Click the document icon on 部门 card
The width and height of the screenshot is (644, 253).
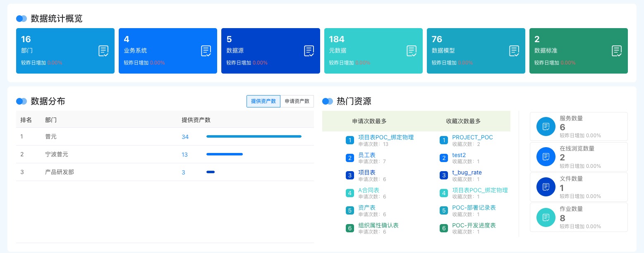tap(103, 51)
